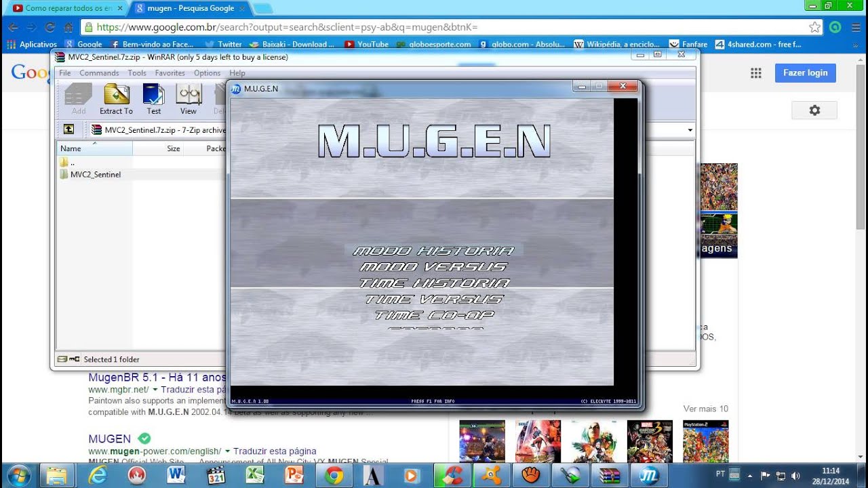The width and height of the screenshot is (868, 488).
Task: Open the File menu in WinRAR
Action: click(65, 73)
